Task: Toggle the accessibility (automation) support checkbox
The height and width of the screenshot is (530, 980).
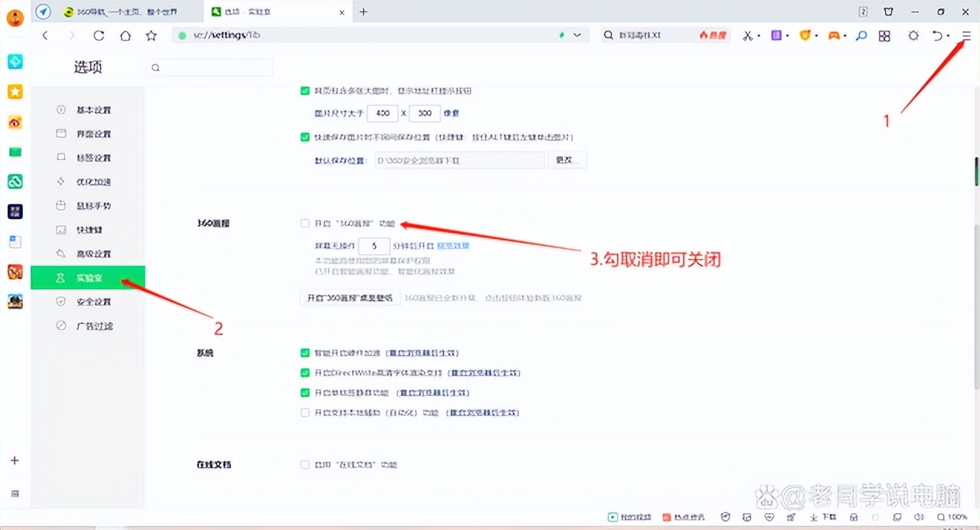Action: point(305,413)
